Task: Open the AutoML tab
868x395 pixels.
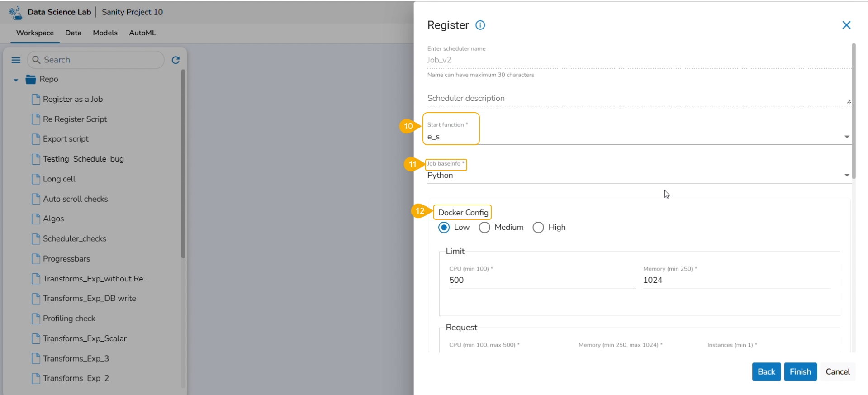Action: (142, 33)
